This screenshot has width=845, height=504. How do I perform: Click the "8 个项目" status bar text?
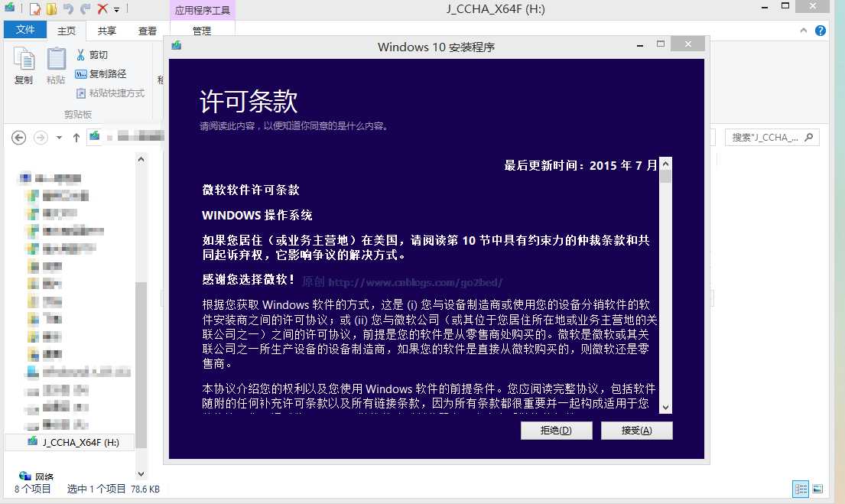[32, 489]
